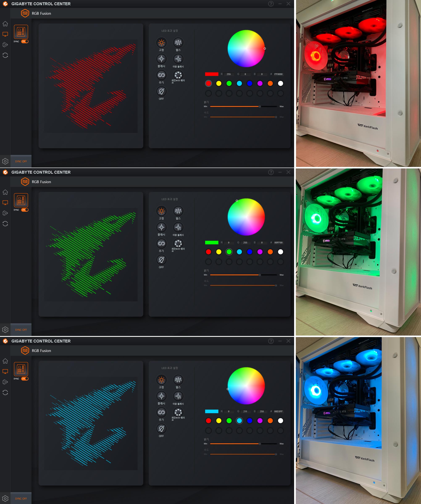
Task: Click the update arrows icon in the cyan-logo window
Action: 5,393
